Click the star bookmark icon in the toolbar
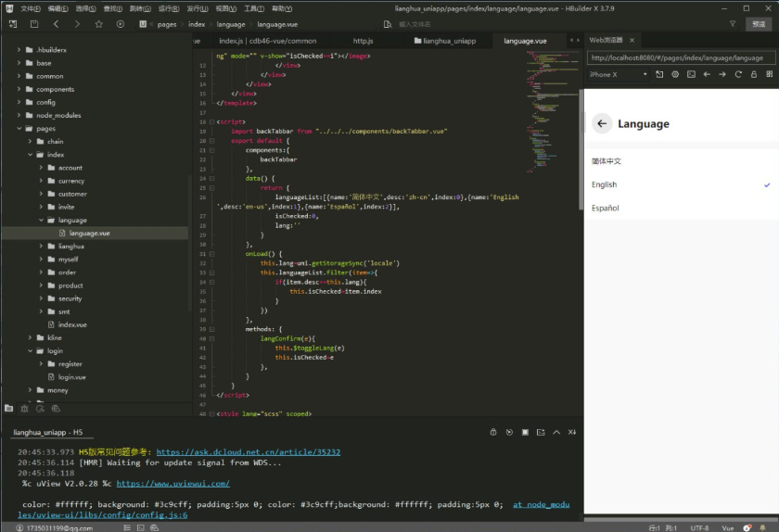779x532 pixels. 99,24
